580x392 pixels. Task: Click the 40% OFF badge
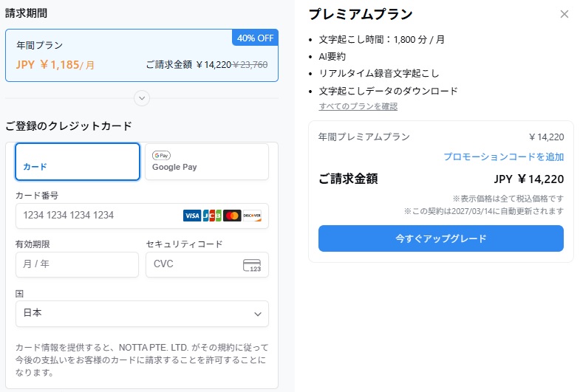click(x=255, y=38)
